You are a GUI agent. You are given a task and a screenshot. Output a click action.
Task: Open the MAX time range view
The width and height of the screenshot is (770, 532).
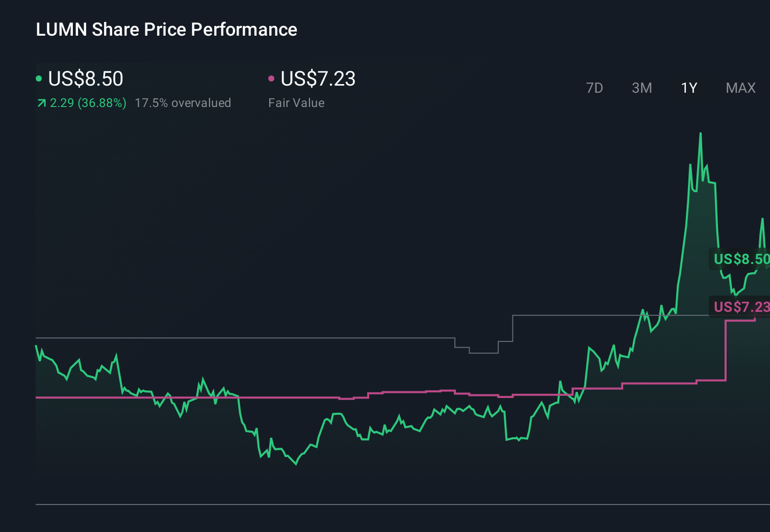pos(740,88)
